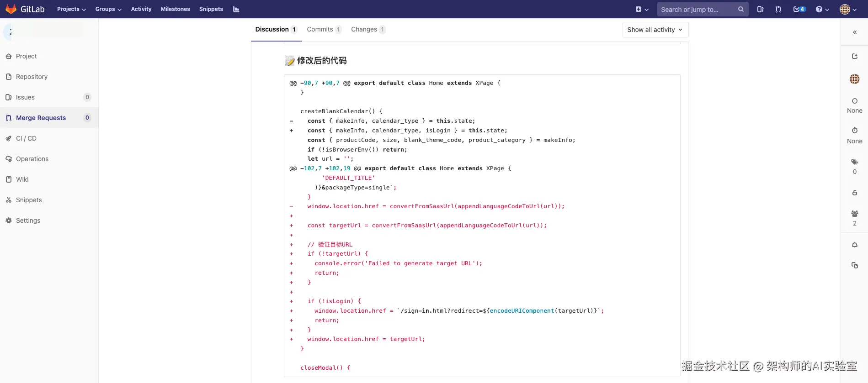
Task: Click the lock merge request icon
Action: [855, 193]
